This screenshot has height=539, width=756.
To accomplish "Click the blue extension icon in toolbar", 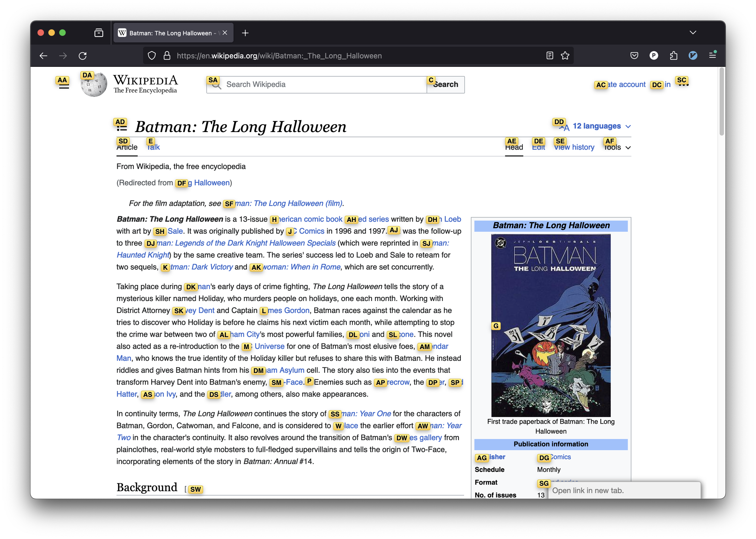I will pos(693,56).
